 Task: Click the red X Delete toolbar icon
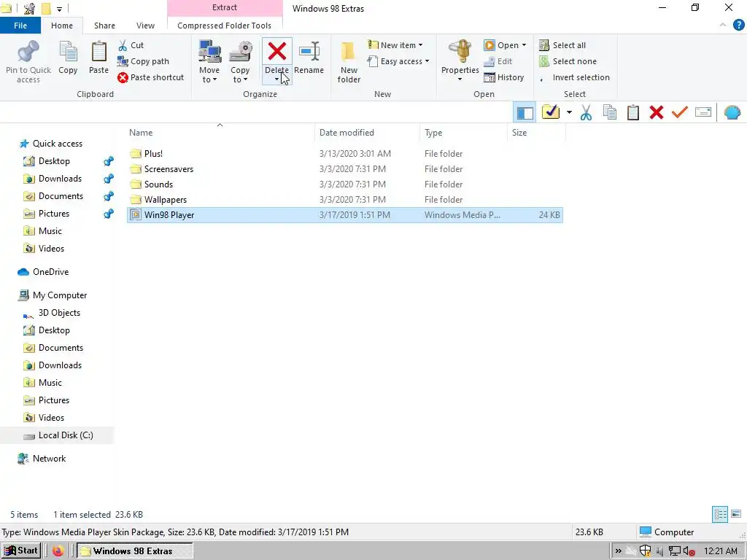[x=657, y=113]
